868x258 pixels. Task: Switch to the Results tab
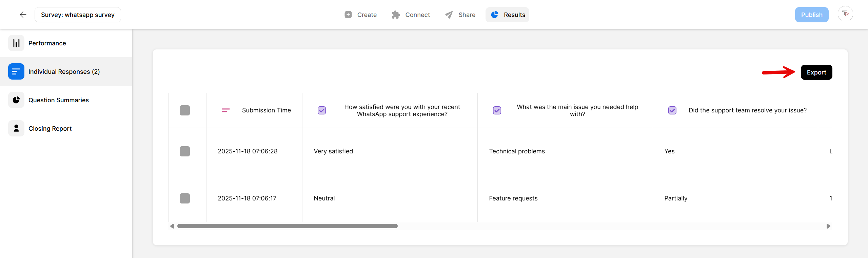point(507,15)
